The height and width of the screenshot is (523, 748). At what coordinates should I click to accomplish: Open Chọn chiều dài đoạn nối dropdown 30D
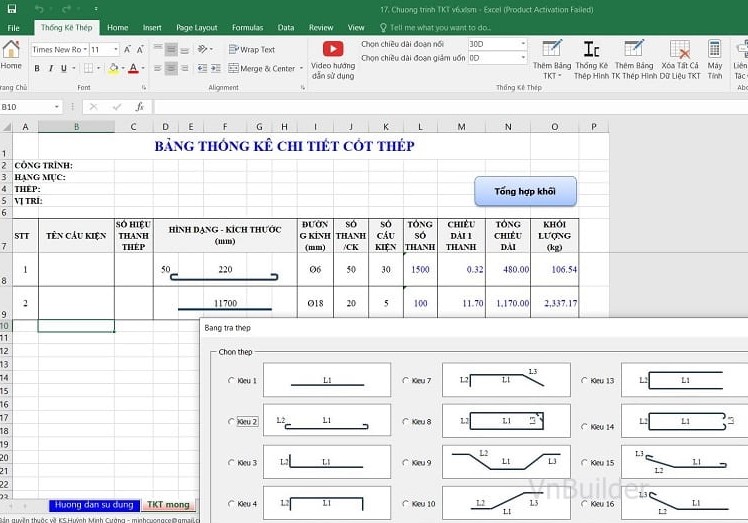[x=523, y=44]
